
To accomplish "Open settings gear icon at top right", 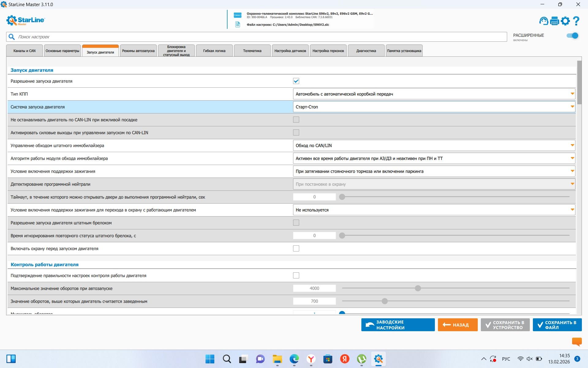I will click(x=565, y=21).
